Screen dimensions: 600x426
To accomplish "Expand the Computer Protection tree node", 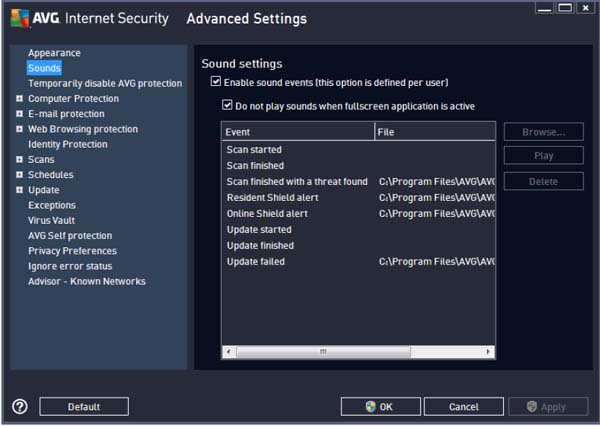I will click(x=19, y=99).
